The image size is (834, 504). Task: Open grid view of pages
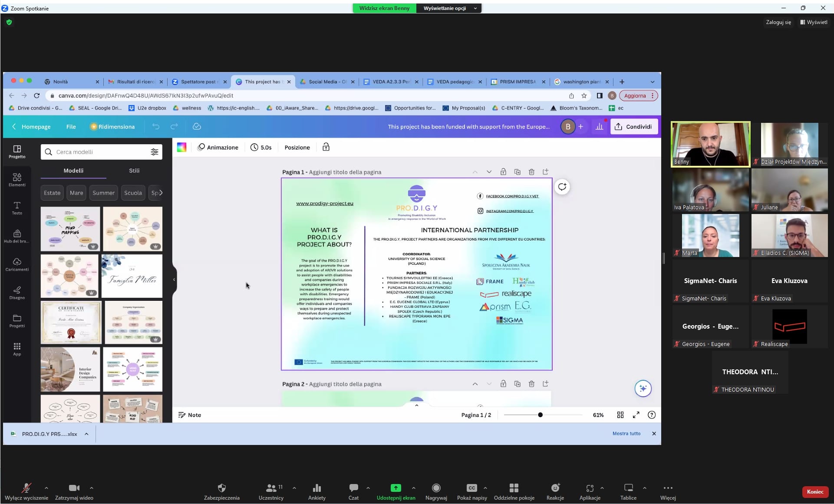pyautogui.click(x=620, y=415)
